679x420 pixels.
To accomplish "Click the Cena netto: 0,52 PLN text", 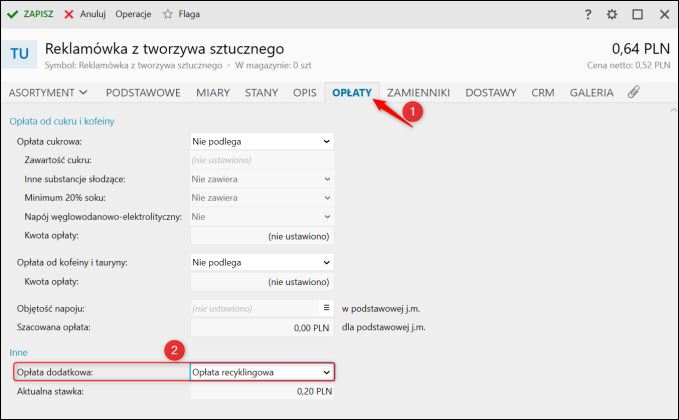I will 629,65.
